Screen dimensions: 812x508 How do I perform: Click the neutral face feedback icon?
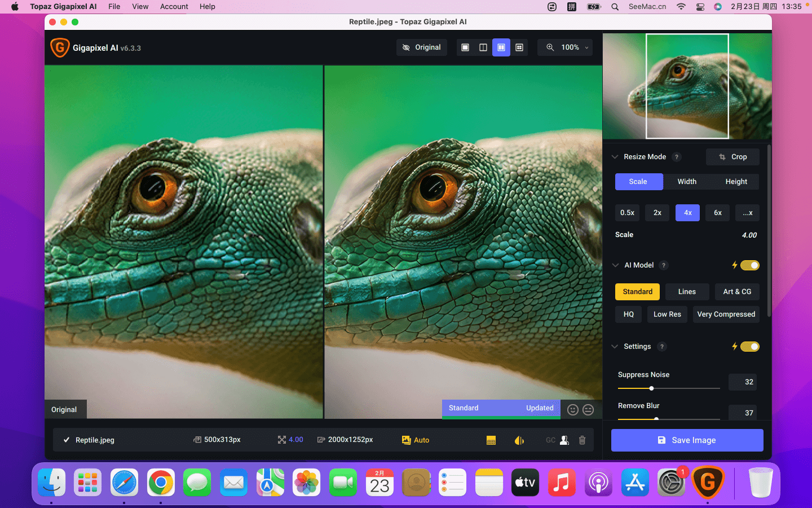click(x=588, y=410)
